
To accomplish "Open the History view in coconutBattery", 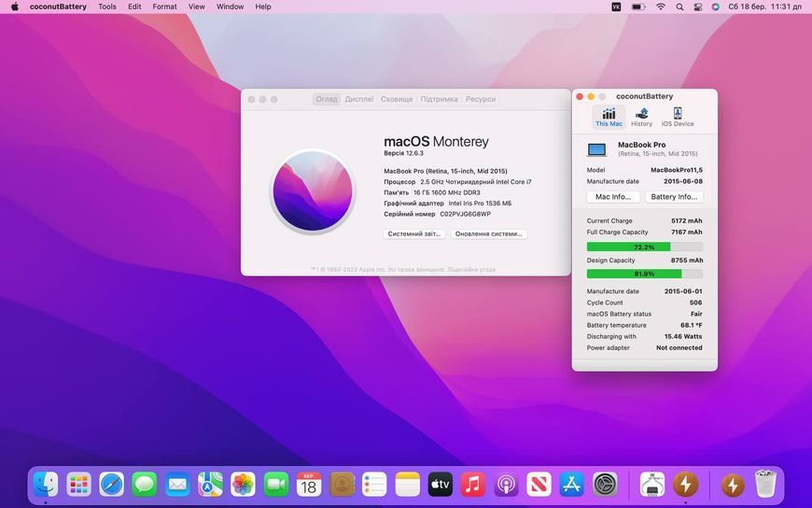I will click(x=641, y=117).
